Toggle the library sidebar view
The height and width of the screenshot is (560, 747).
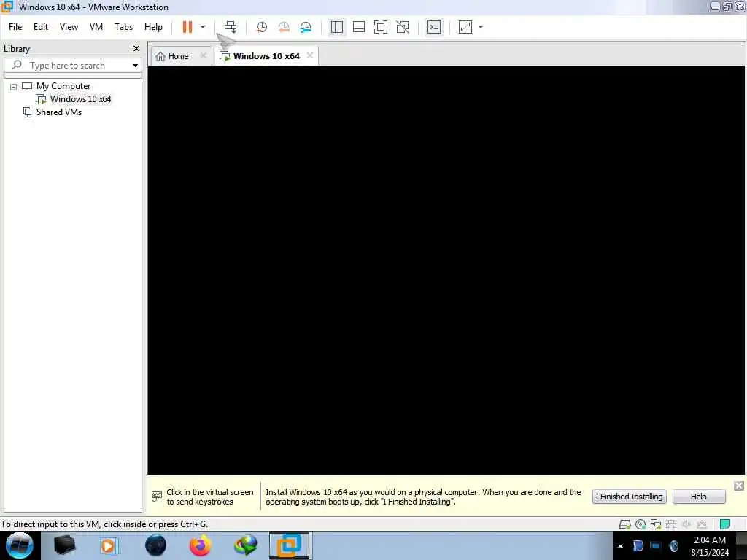tap(337, 27)
